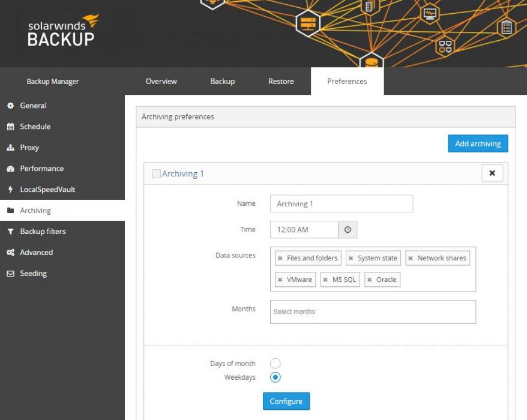Click the Files and folders tag label
Image resolution: width=527 pixels, height=420 pixels.
[312, 258]
